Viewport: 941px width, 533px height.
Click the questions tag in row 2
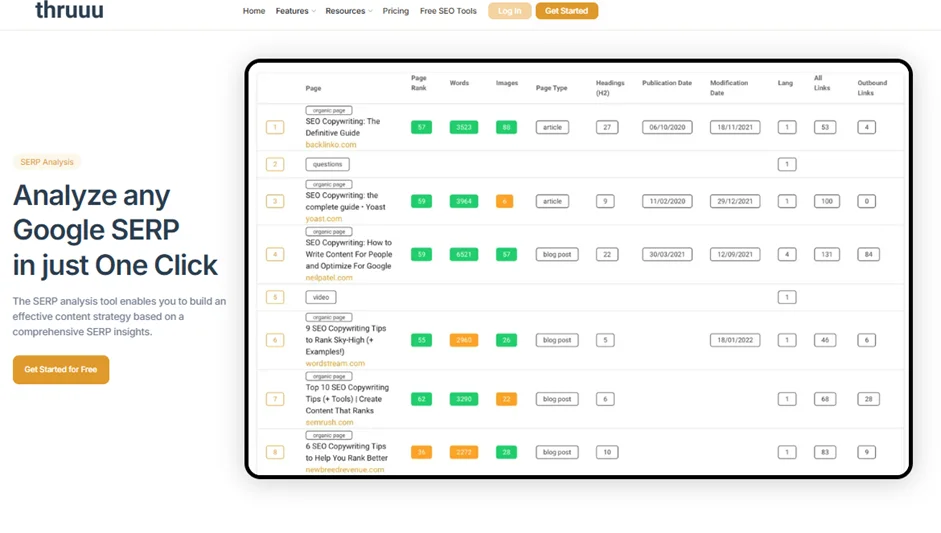[327, 164]
